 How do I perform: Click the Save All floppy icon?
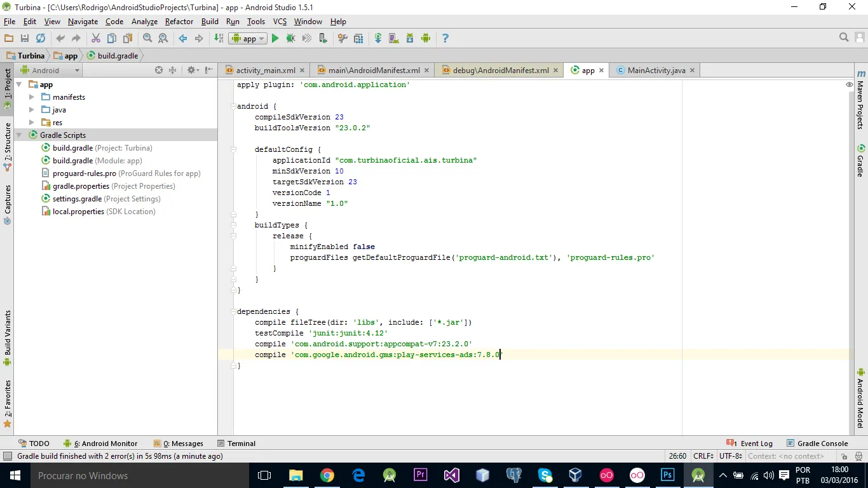point(25,39)
